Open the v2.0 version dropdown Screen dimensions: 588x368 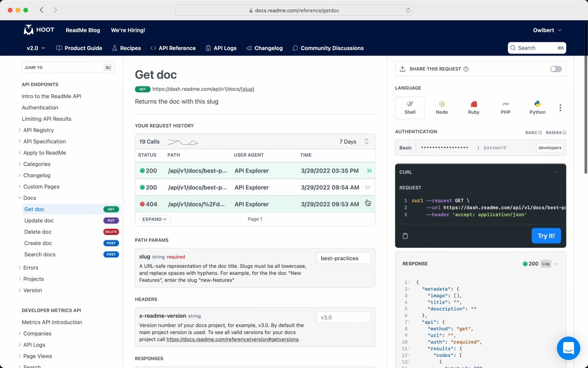[35, 48]
